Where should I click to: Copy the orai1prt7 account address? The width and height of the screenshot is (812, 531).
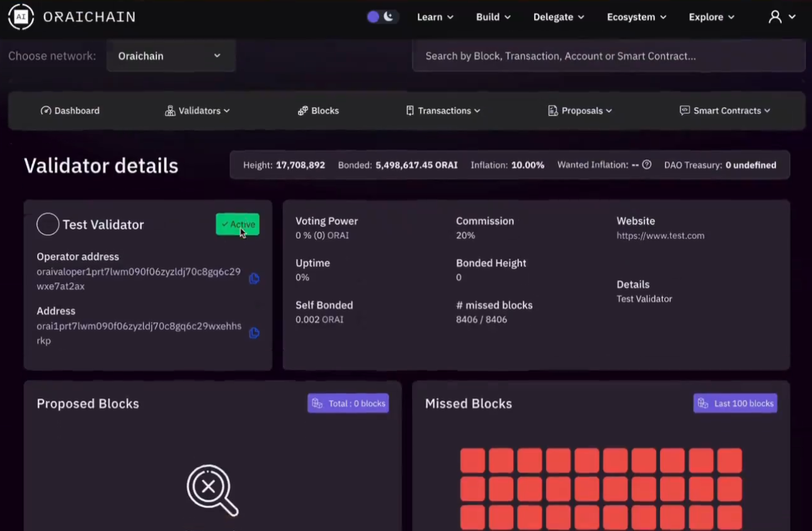[254, 333]
